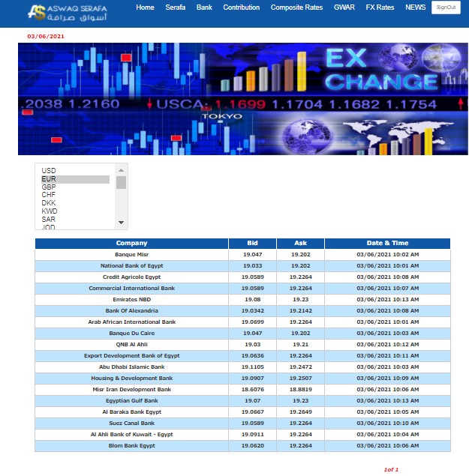
Task: Click the currency list scrollbar thumb
Action: click(121, 182)
